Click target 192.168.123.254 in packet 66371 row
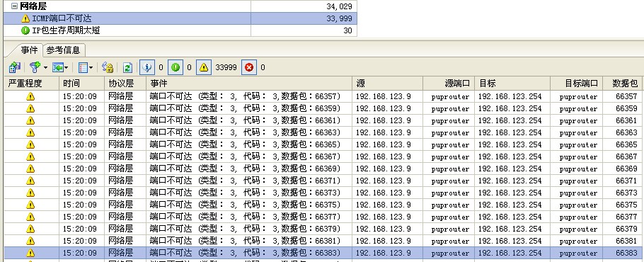 (510, 181)
